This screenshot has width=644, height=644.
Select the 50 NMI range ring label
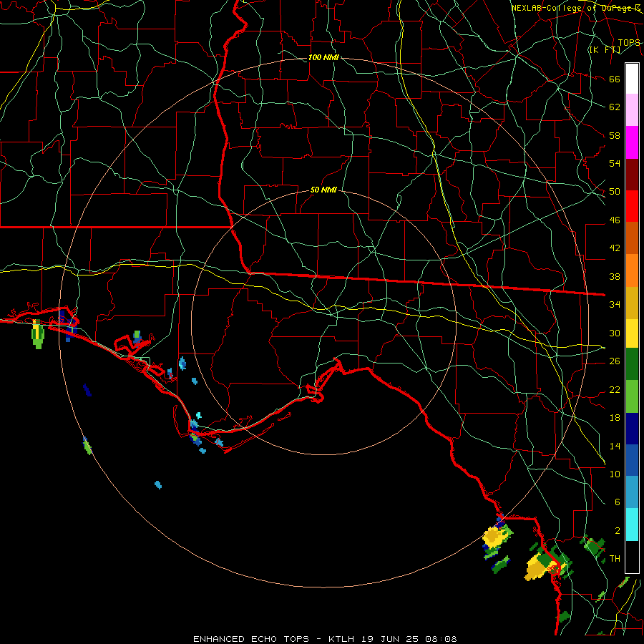coord(323,190)
